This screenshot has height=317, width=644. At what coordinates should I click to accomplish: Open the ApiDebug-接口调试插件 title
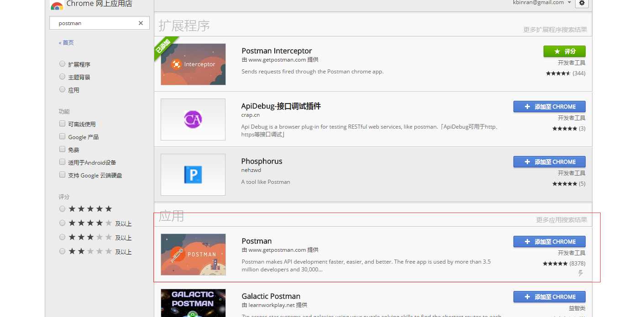click(281, 106)
